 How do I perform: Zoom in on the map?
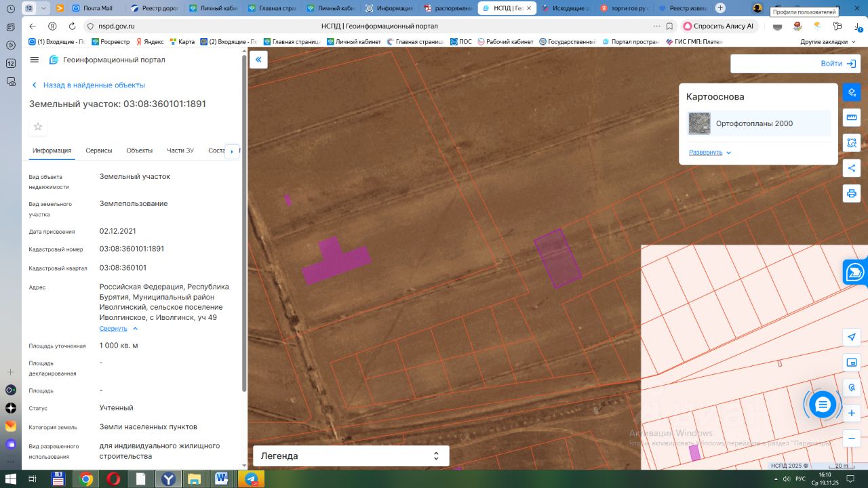click(x=852, y=413)
